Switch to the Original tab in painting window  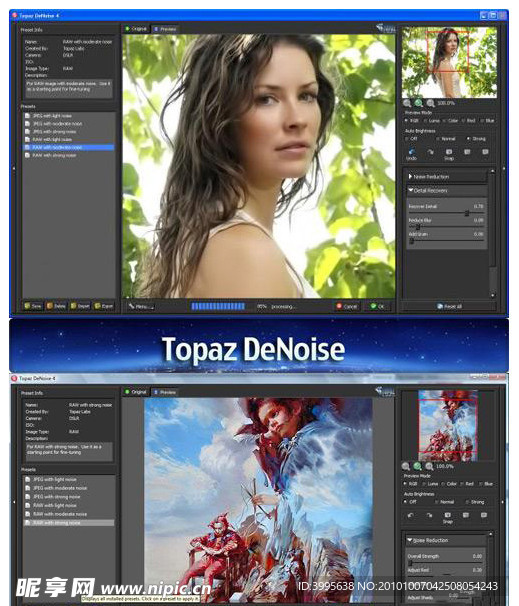coord(136,392)
